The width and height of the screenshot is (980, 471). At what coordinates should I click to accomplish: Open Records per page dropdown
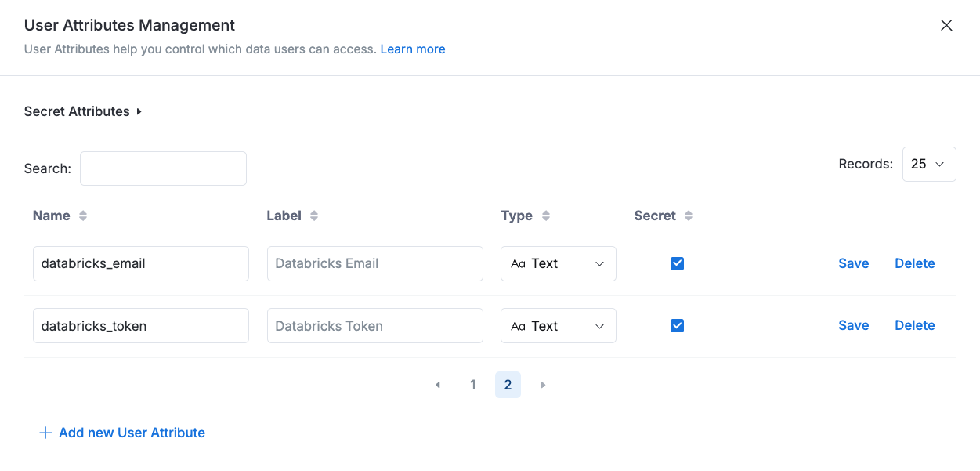(x=928, y=165)
